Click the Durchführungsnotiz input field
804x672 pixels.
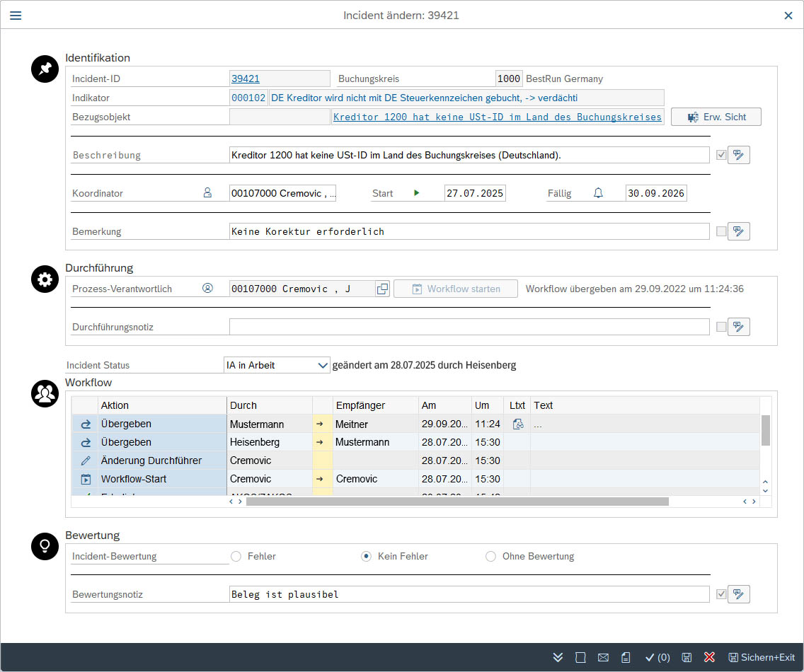click(x=469, y=327)
